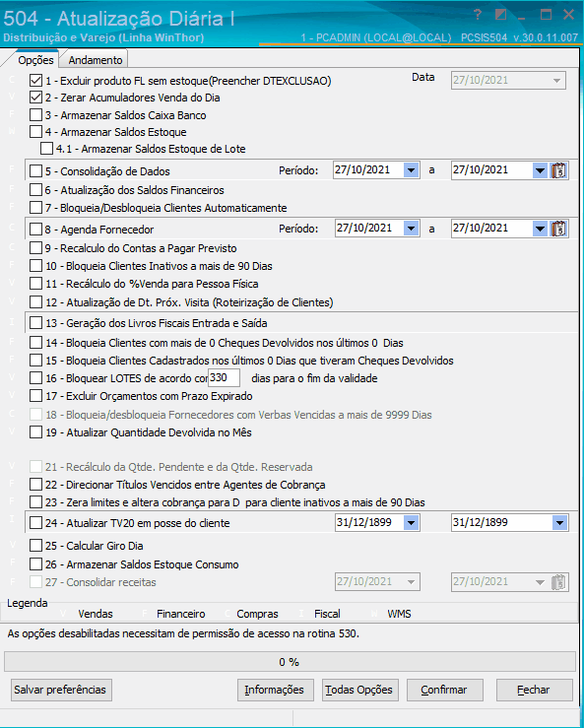Select the Opções tab
The image size is (584, 728).
[35, 60]
